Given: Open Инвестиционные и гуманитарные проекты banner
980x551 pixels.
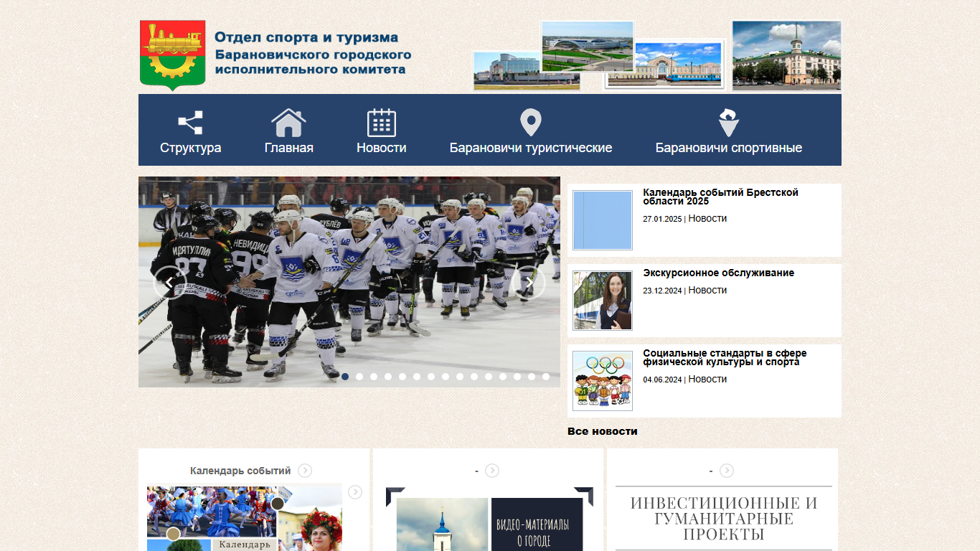Looking at the screenshot, I should (x=724, y=518).
